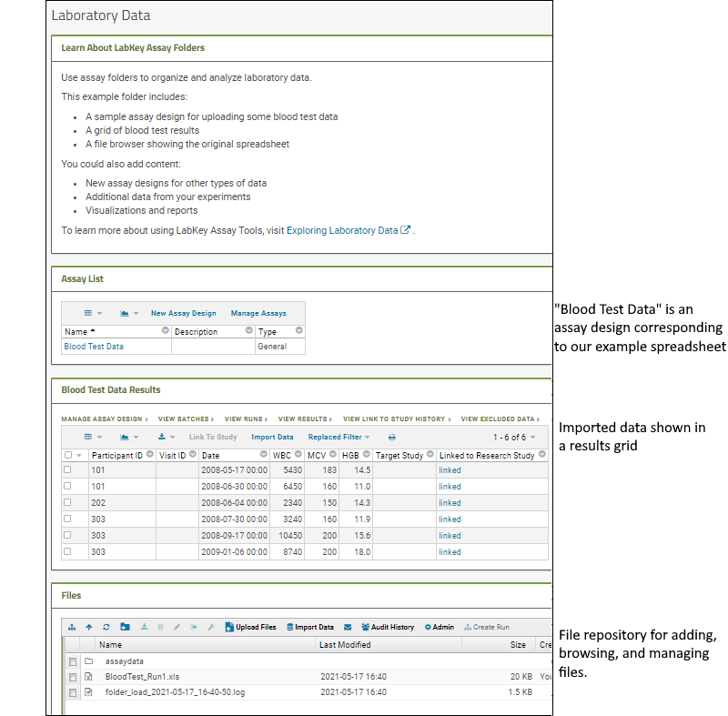Viewport: 728px width, 716px height.
Task: Open the VIEW BATCHES menu item
Action: pos(187,419)
